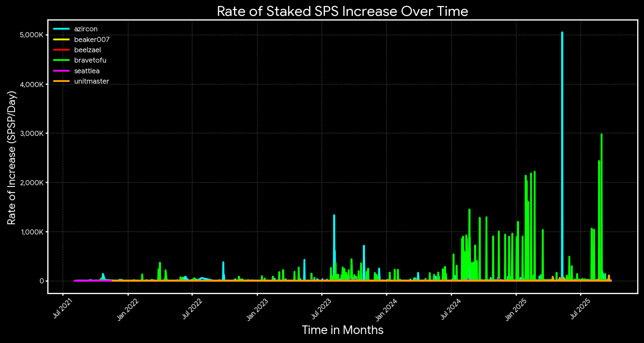
Task: Select the unitmaster legend label
Action: click(x=91, y=81)
